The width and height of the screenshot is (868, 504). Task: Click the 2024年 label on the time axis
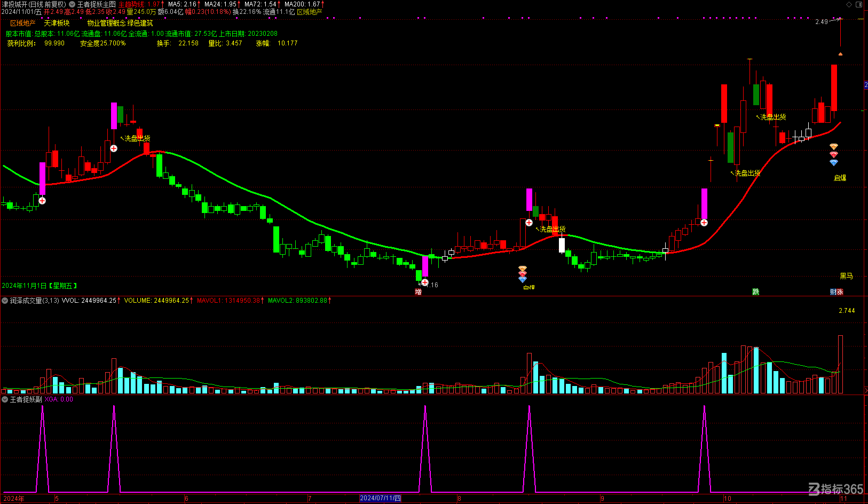pos(14,499)
